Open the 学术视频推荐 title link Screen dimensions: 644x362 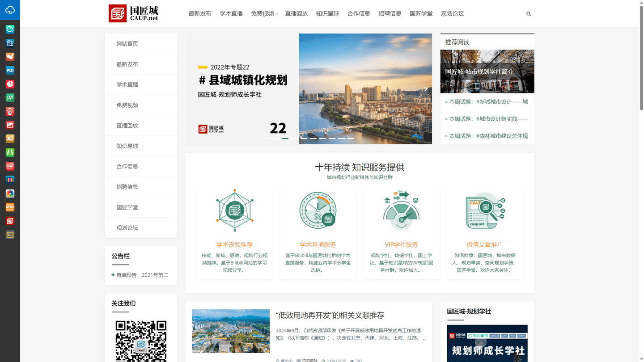tap(235, 244)
